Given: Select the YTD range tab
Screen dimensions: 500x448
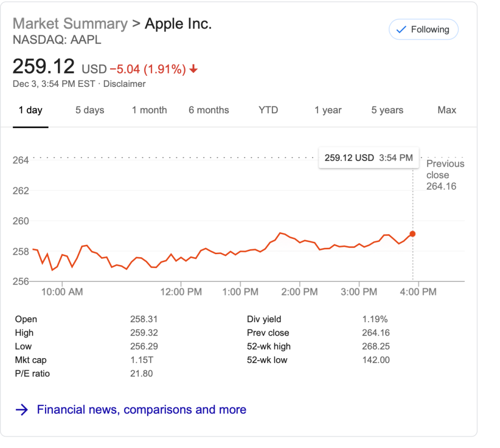Looking at the screenshot, I should click(268, 110).
